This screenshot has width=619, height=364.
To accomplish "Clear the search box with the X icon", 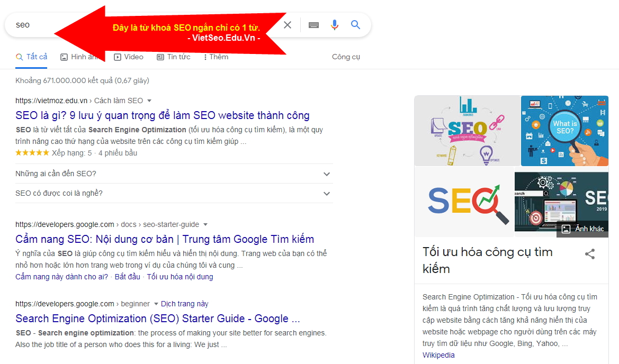I will coord(287,24).
